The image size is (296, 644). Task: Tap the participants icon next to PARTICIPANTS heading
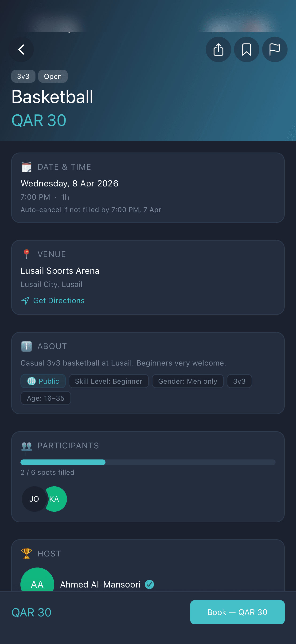coord(27,446)
